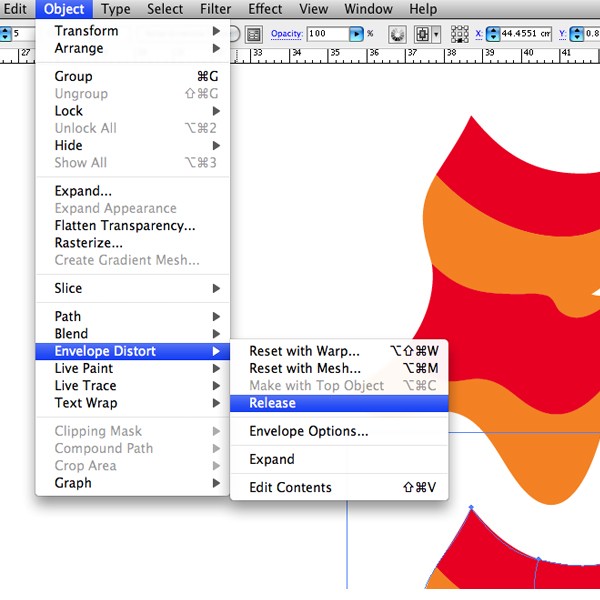Open the Edit menu

[15, 9]
